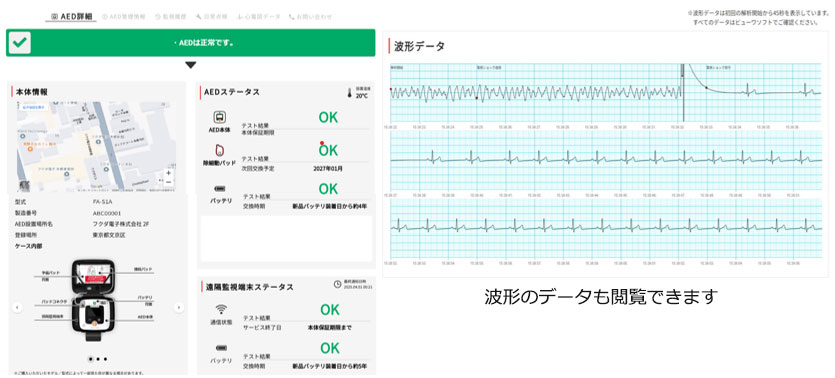Click the フクダ電子株式会社 2F location name

tap(121, 224)
